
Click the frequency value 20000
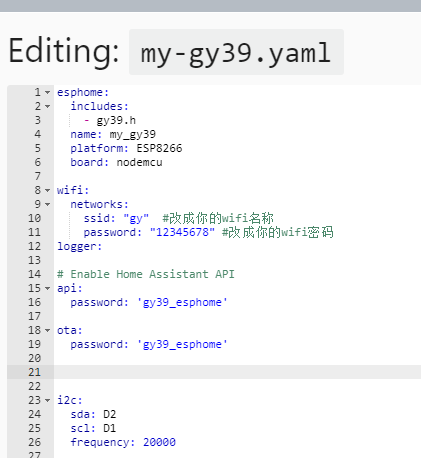[x=159, y=442]
